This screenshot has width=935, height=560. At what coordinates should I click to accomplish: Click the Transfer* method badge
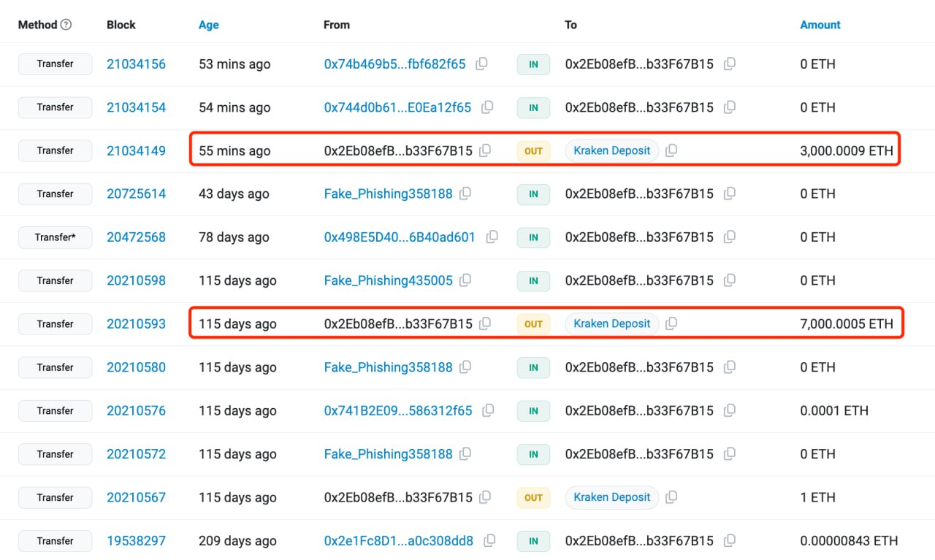(x=56, y=237)
